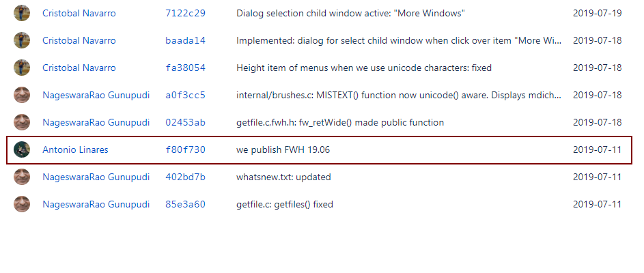The image size is (644, 273).
Task: Open Antonio Linares author profile link
Action: coord(75,149)
